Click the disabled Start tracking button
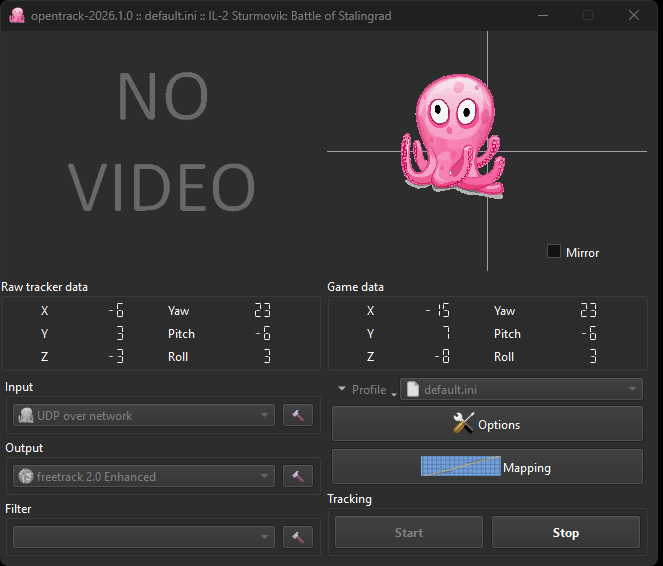Viewport: 663px width, 566px height. click(409, 532)
